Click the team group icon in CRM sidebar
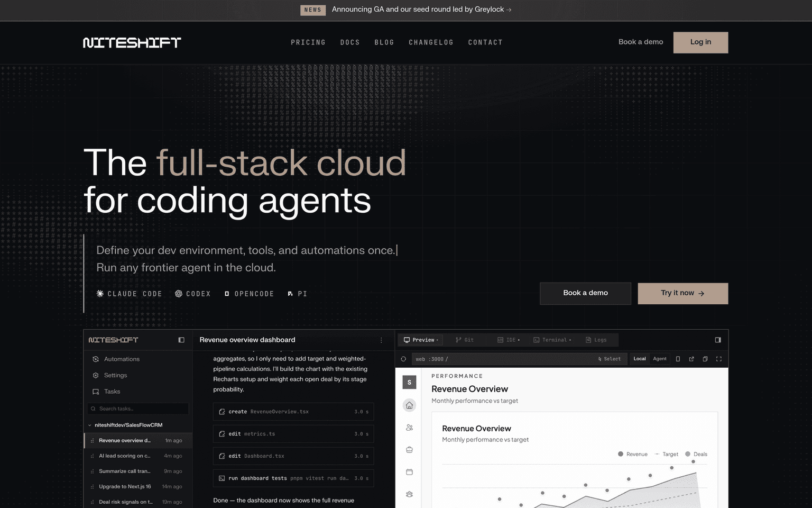This screenshot has width=812, height=508. (409, 494)
